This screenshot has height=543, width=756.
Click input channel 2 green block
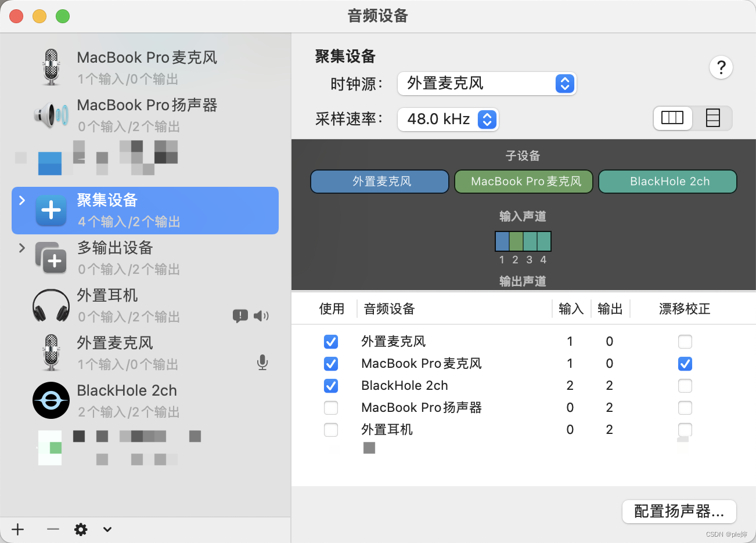point(516,241)
